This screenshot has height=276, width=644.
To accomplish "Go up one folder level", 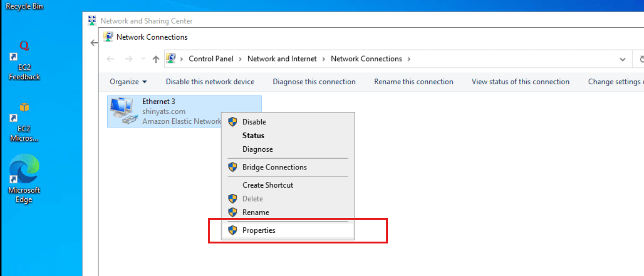I will pyautogui.click(x=156, y=59).
